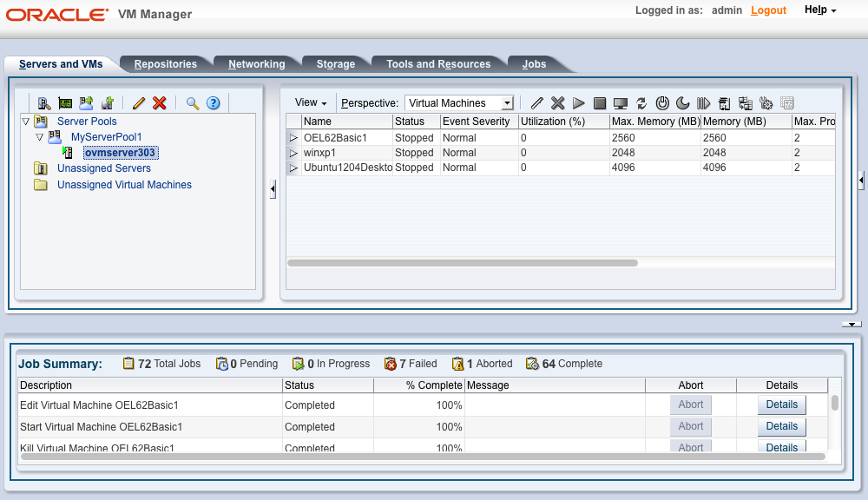Image resolution: width=868 pixels, height=500 pixels.
Task: Open the blue question mark Help icon
Action: click(214, 103)
